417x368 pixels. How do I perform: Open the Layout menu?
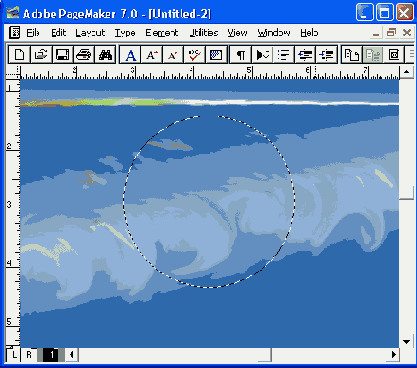(x=90, y=33)
